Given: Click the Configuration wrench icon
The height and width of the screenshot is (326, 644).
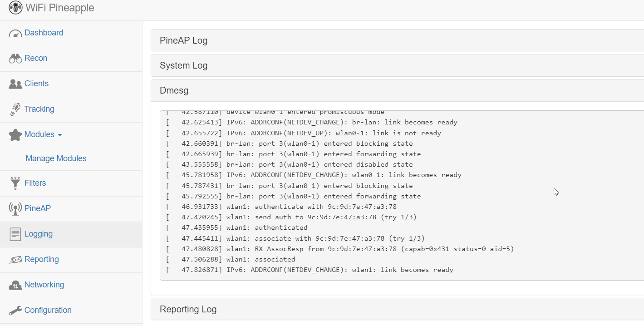Looking at the screenshot, I should click(x=15, y=311).
